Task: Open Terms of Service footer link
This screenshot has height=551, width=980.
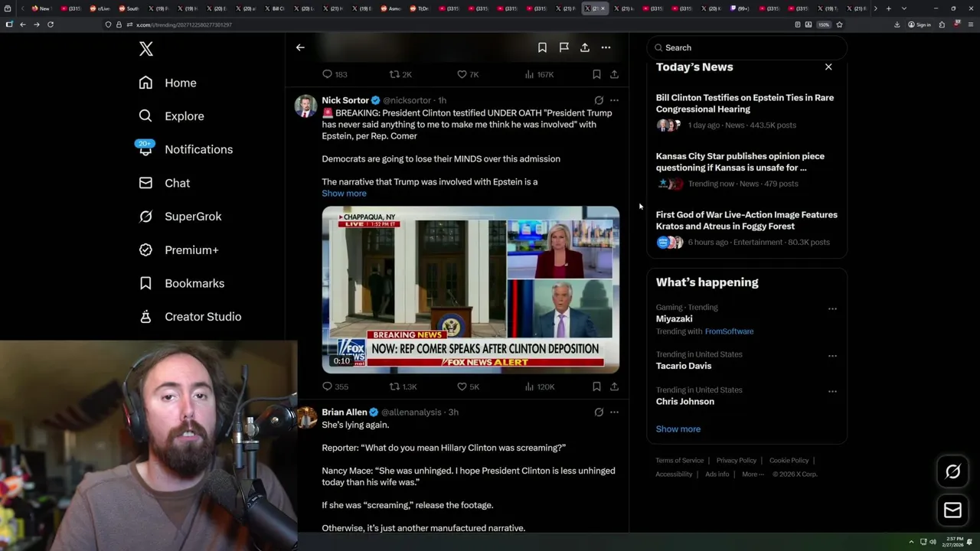Action: [679, 461]
